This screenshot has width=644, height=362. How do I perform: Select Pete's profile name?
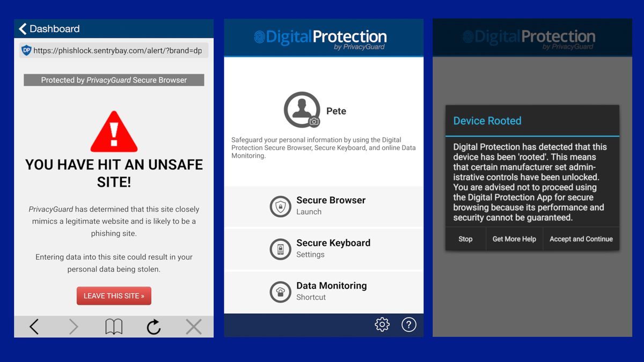pyautogui.click(x=336, y=111)
